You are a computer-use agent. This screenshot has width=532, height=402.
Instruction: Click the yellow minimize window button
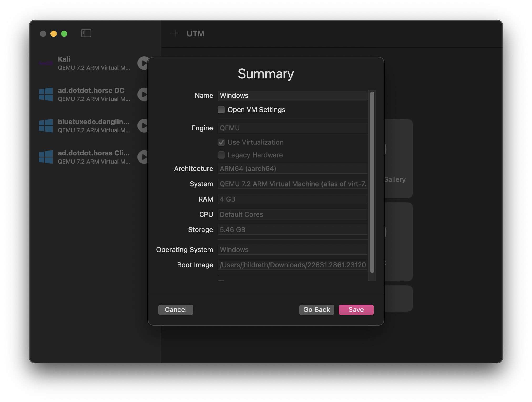54,34
